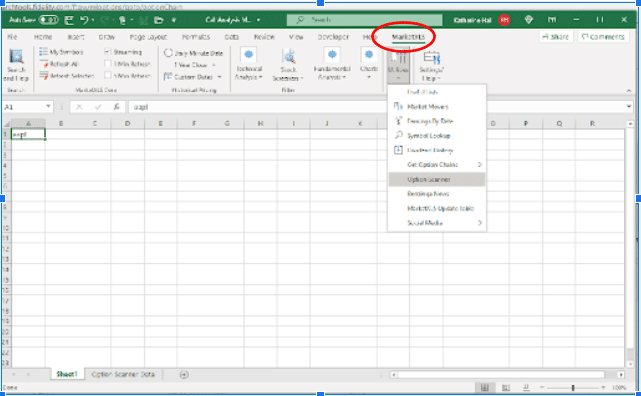Click the formula bar confirm checkmark

98,107
